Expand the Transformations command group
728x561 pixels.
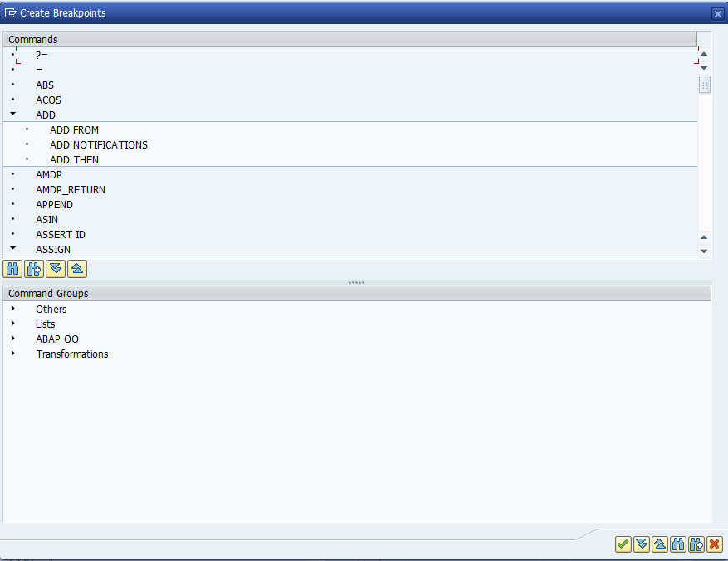pos(13,354)
